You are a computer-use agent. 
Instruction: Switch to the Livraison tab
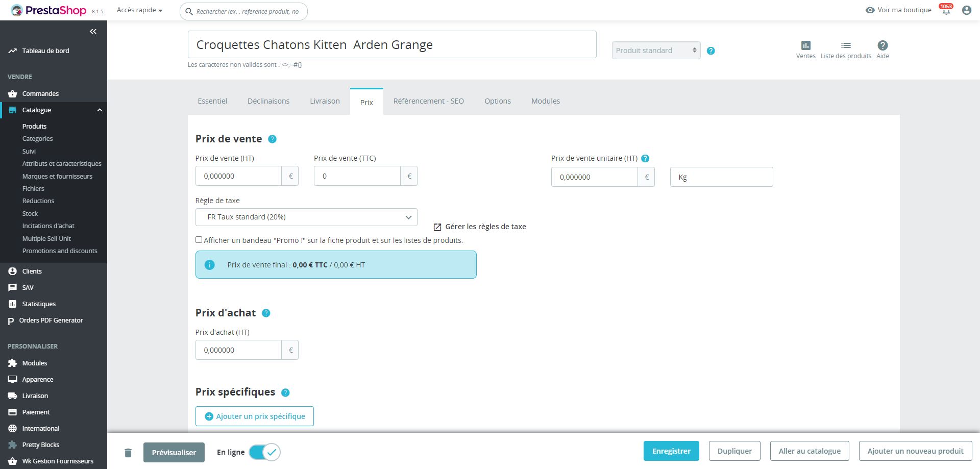coord(325,101)
